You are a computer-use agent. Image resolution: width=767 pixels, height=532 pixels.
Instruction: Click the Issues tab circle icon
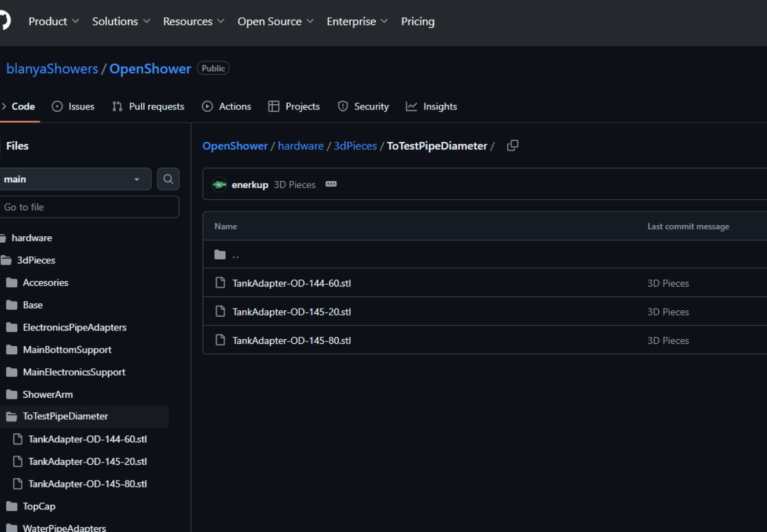pyautogui.click(x=57, y=107)
